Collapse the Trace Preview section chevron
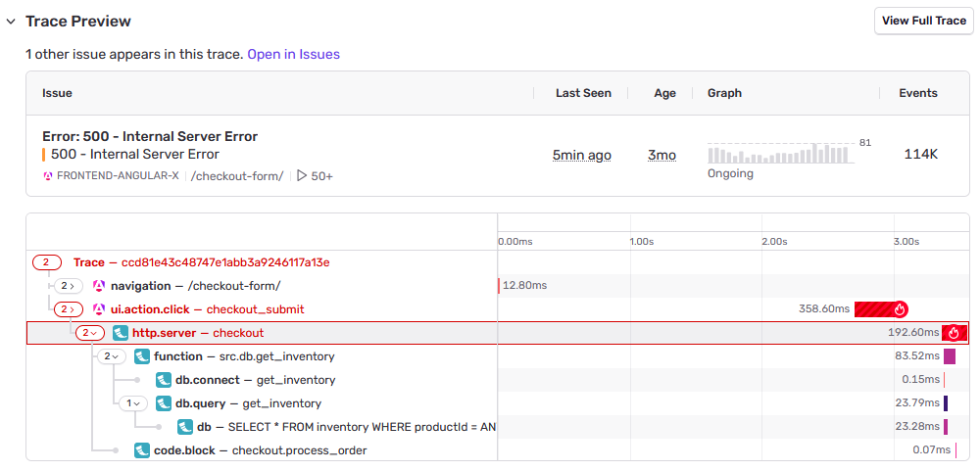 [10, 22]
